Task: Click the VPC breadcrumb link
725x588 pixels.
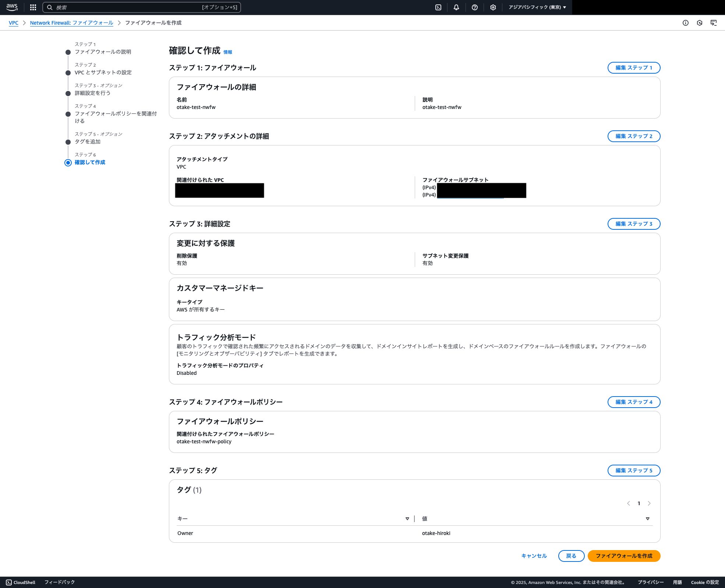Action: pyautogui.click(x=14, y=23)
